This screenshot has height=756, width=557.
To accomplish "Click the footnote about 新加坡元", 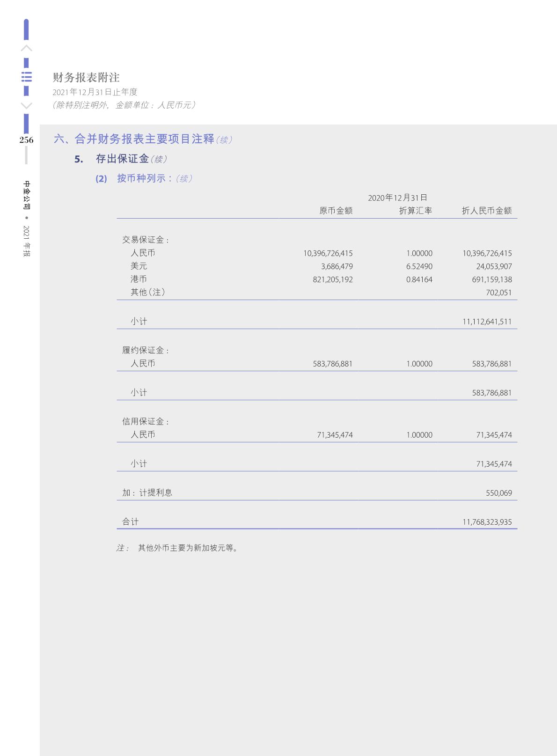I will 189,548.
